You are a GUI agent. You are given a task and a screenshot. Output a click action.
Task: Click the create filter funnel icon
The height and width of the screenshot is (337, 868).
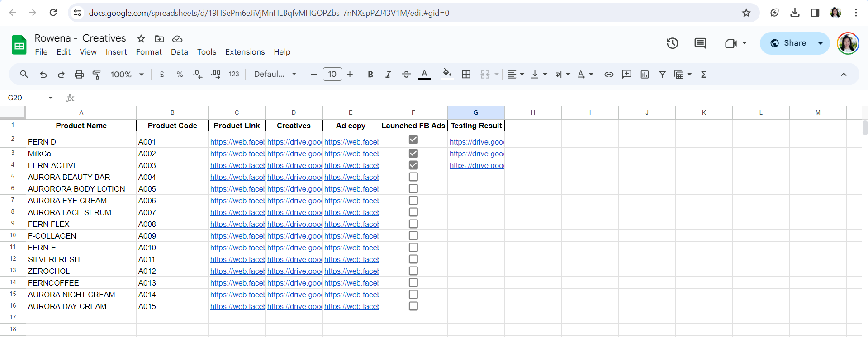pyautogui.click(x=662, y=75)
